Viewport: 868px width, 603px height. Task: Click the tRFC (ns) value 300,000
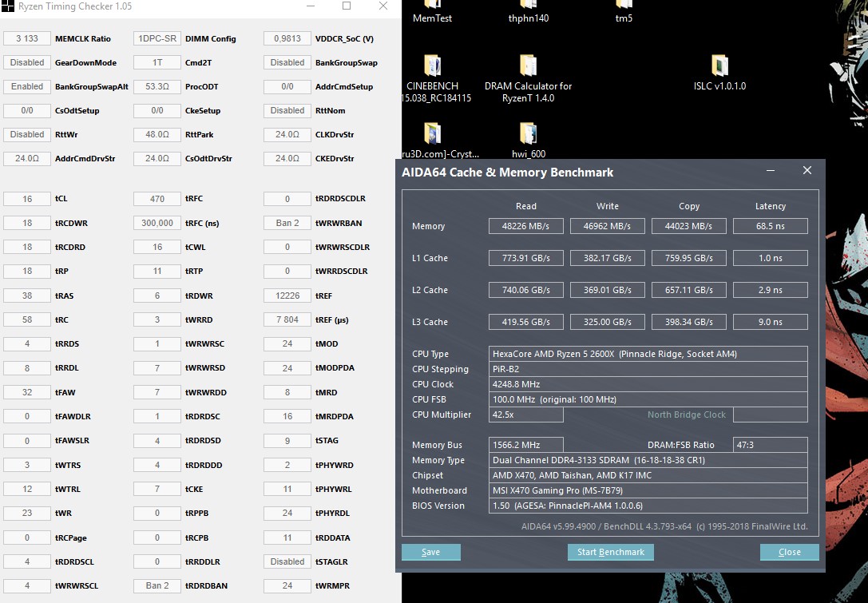[157, 223]
